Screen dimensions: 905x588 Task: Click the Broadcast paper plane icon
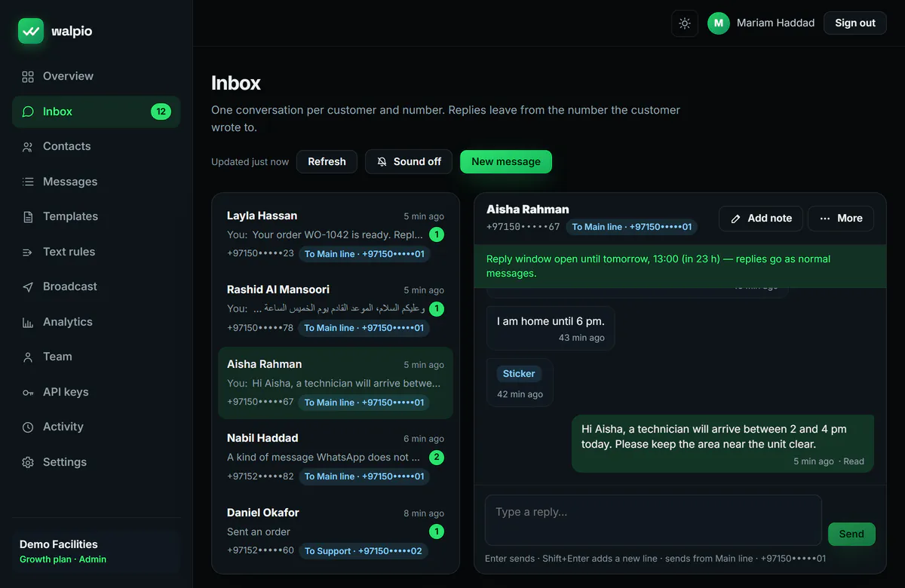(x=28, y=287)
